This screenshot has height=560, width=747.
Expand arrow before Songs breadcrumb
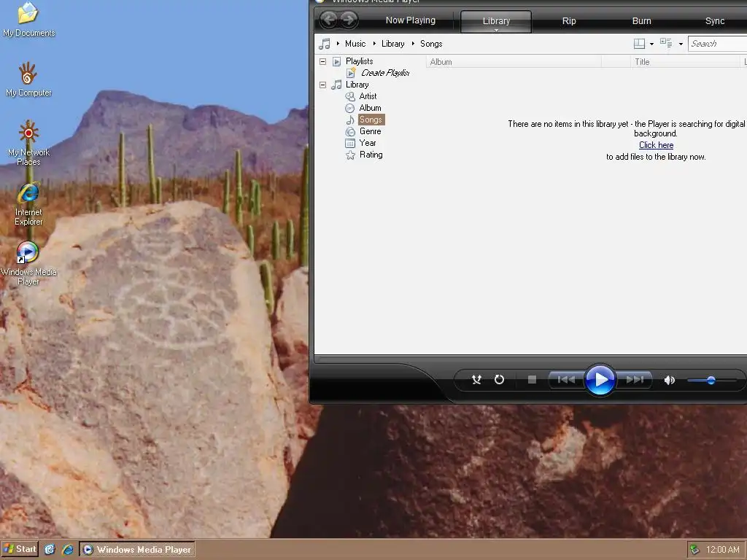click(413, 44)
